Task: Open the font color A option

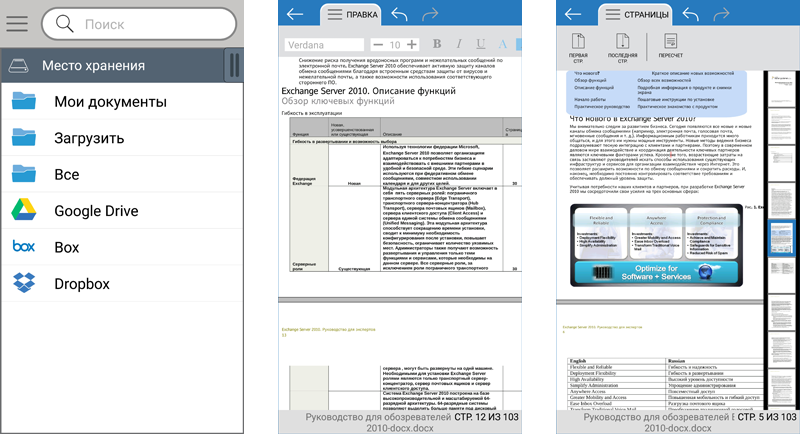Action: pos(503,44)
